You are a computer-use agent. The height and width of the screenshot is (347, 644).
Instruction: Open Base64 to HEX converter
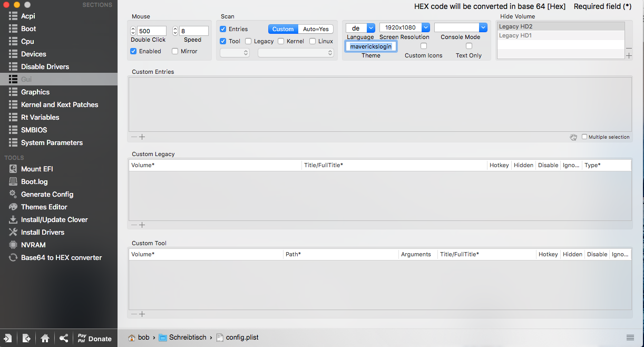tap(61, 257)
